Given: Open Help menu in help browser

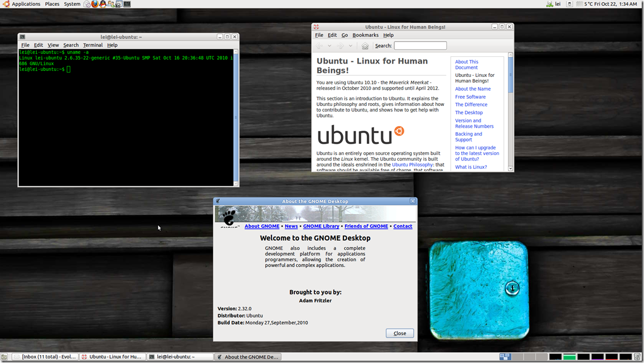Looking at the screenshot, I should click(x=388, y=35).
